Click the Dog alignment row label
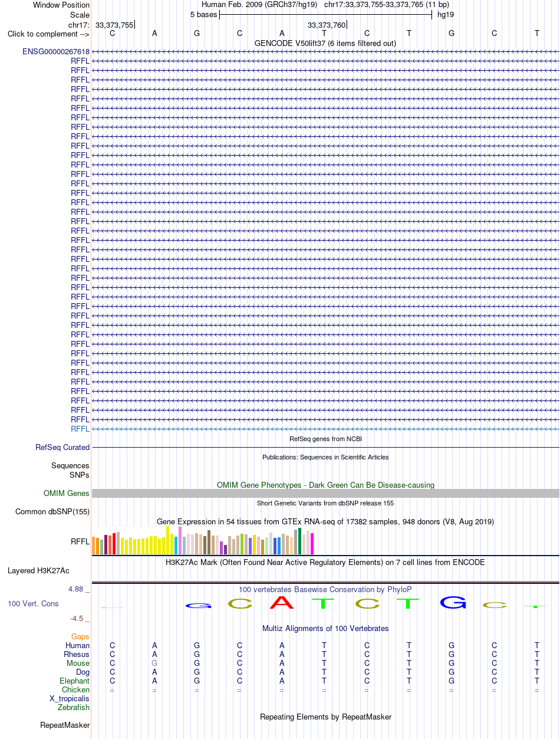 (83, 672)
